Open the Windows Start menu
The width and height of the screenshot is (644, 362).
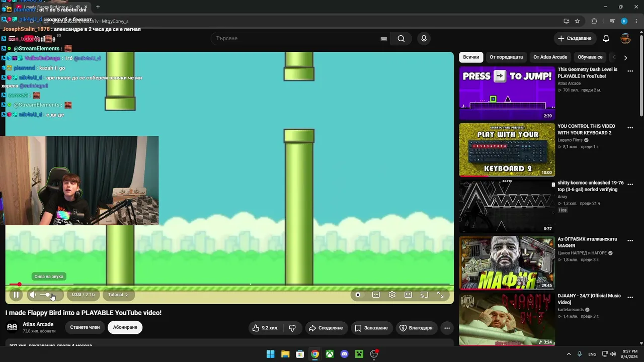pos(270,354)
